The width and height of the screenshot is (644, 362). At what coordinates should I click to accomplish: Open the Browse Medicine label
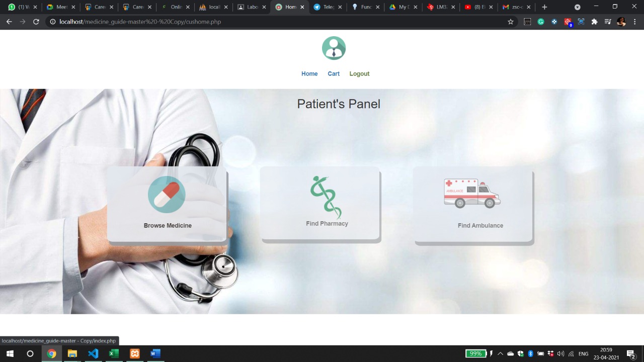coord(168,226)
